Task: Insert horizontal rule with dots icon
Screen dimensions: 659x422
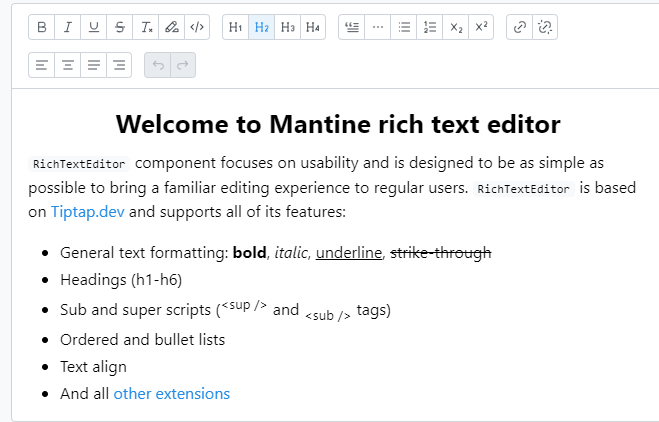Action: click(x=377, y=27)
